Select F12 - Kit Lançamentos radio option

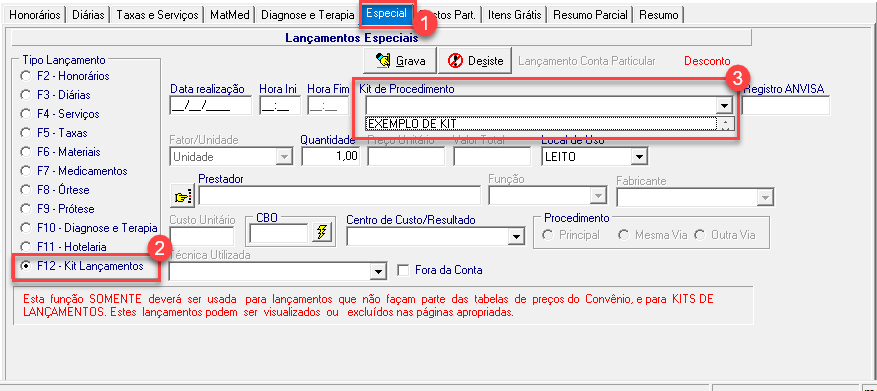[25, 266]
